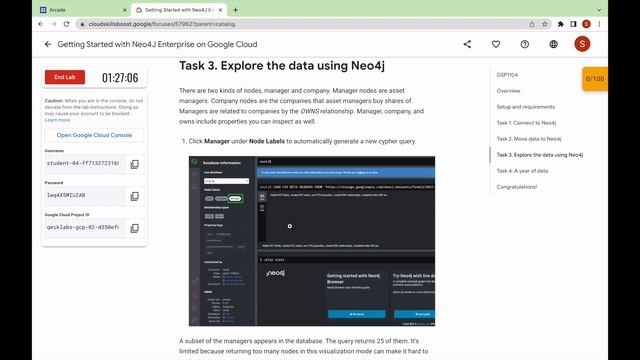Open the Chrome three-dot menu
Viewport: 640px width, 360px height.
599,24
